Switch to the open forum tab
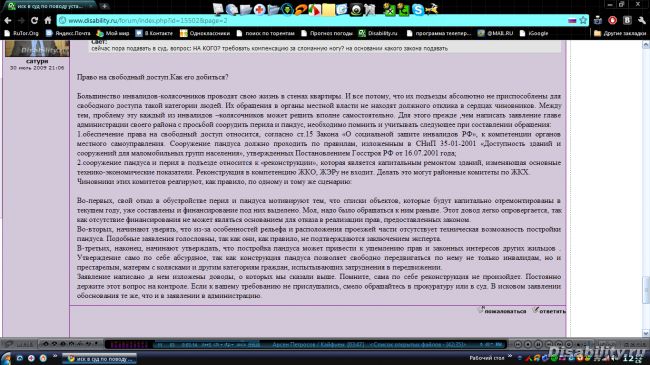 pos(50,6)
